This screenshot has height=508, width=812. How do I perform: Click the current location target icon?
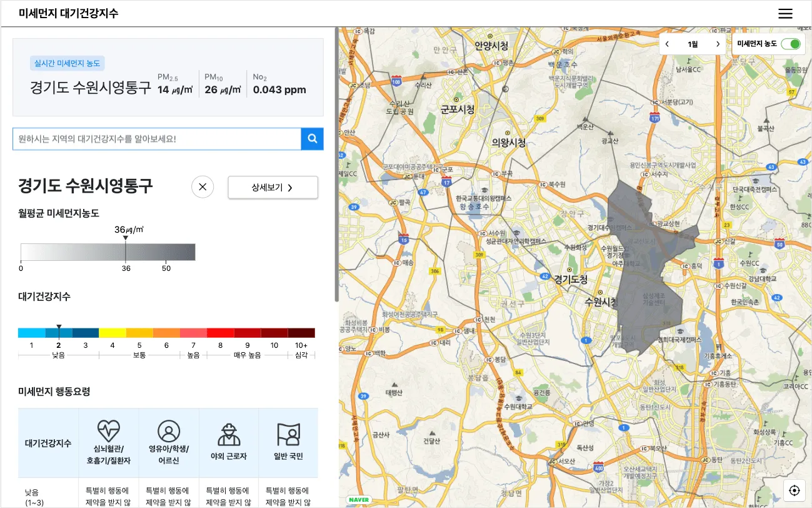pos(794,490)
